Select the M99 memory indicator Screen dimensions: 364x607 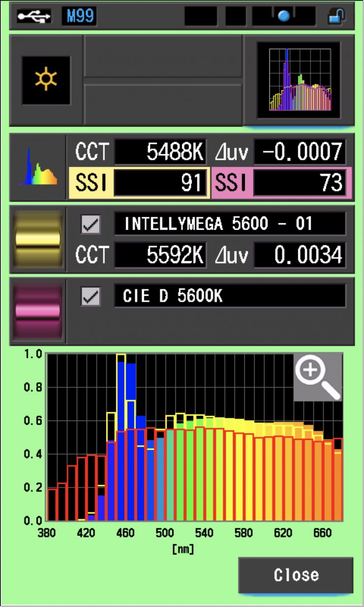[x=79, y=16]
